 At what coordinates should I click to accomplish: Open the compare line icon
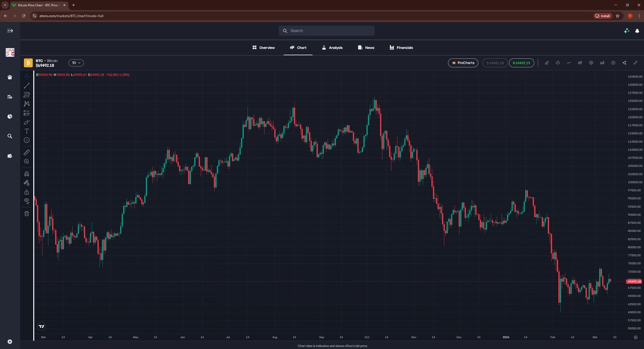(x=569, y=63)
